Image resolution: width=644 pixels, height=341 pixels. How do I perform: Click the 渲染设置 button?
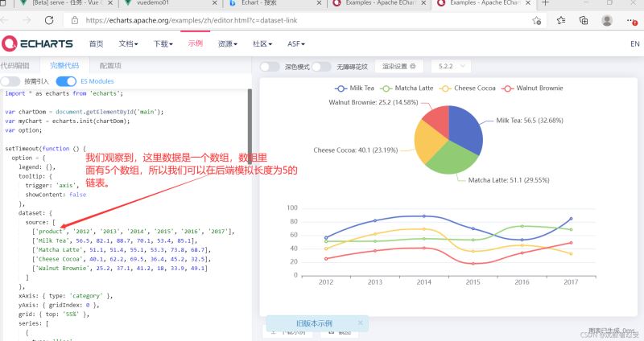point(398,66)
